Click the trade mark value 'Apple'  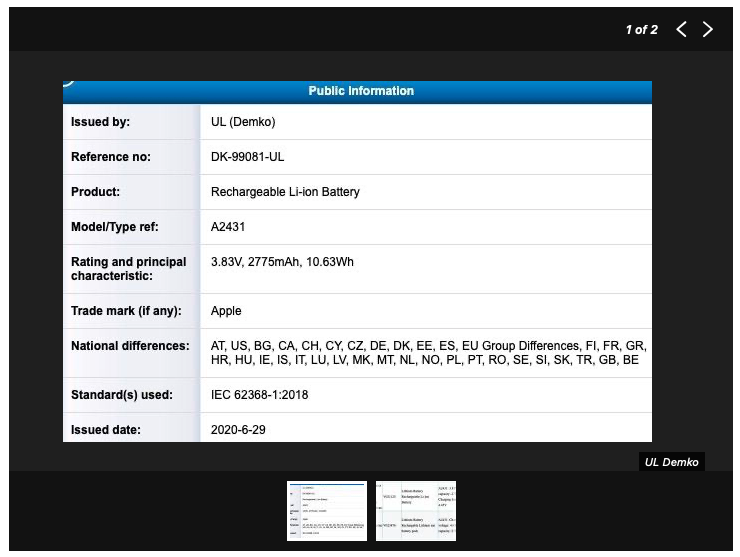(x=226, y=311)
